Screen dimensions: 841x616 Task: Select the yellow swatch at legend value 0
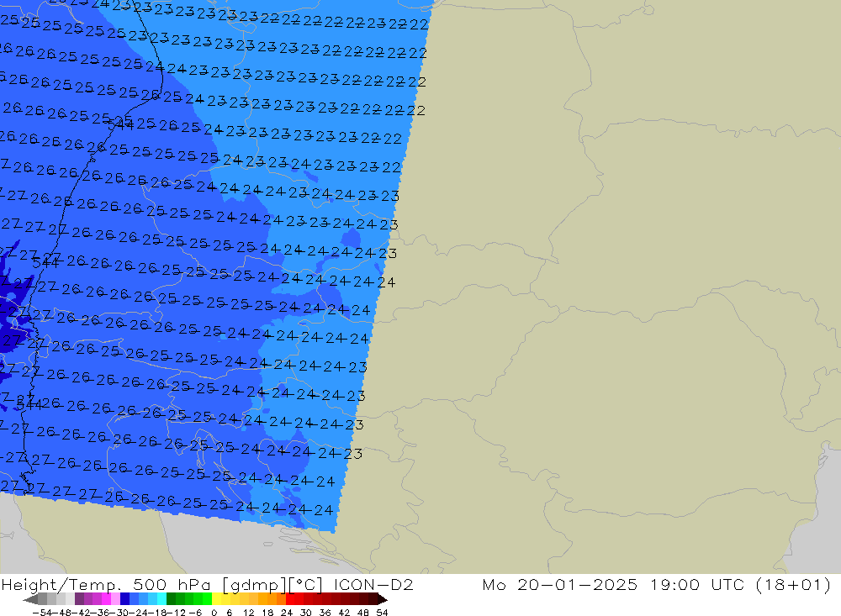pos(217,599)
